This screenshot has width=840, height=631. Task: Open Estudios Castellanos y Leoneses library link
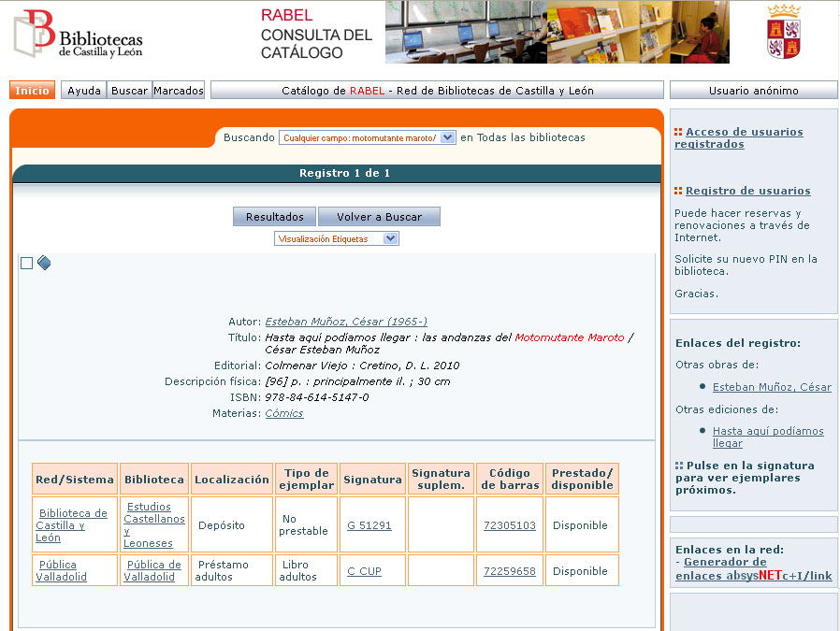[153, 525]
